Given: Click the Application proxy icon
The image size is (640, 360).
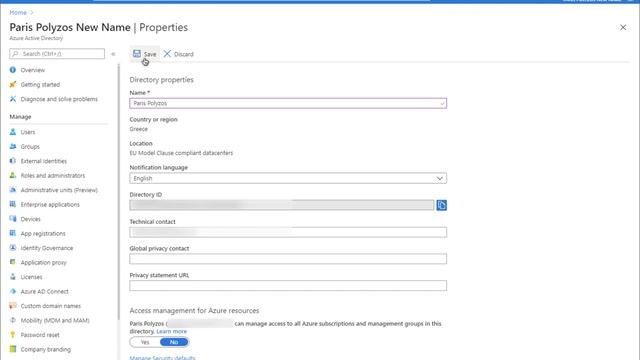Looking at the screenshot, I should [13, 262].
